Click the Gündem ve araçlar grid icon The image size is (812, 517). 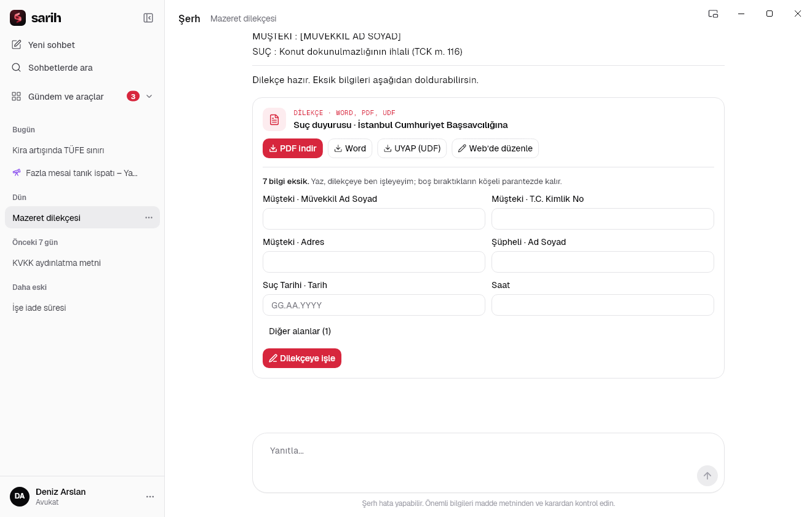click(x=17, y=97)
